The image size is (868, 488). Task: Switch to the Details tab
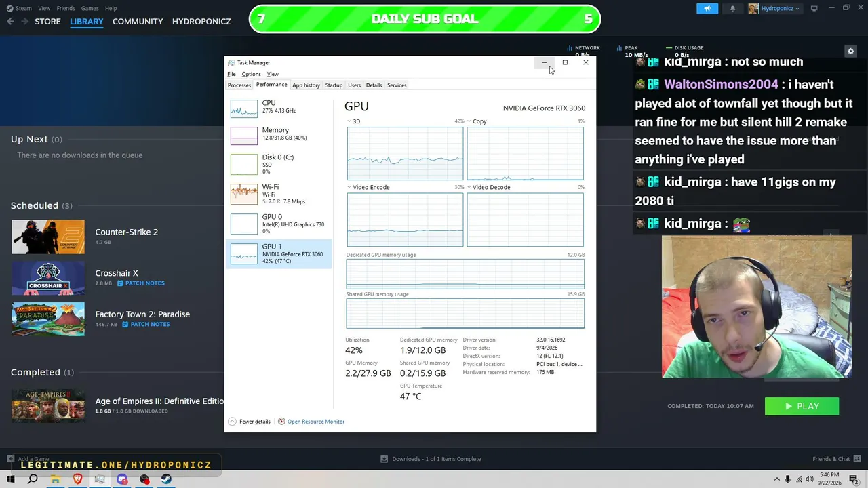374,85
